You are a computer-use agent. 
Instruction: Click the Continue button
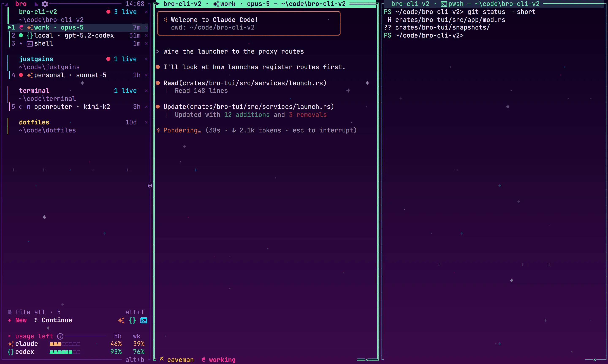tap(53, 320)
